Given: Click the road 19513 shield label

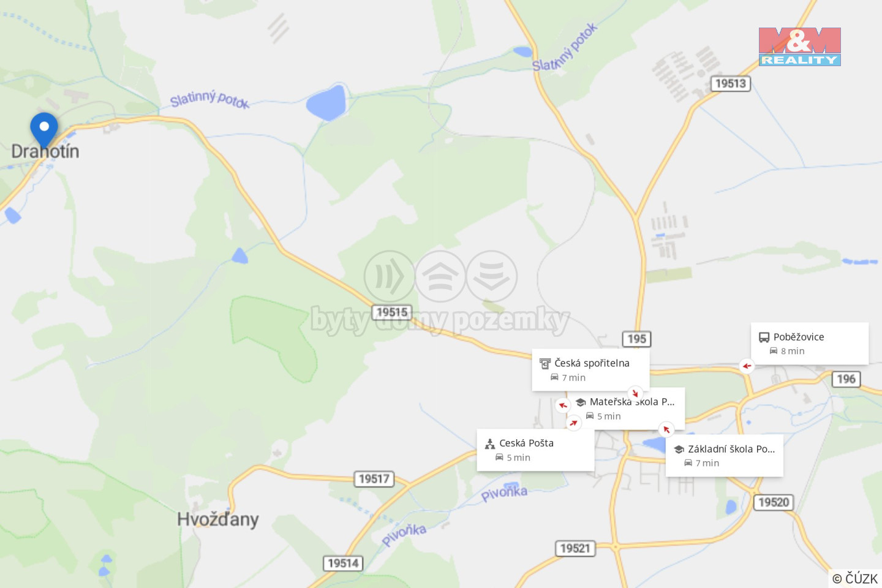Looking at the screenshot, I should click(x=731, y=83).
